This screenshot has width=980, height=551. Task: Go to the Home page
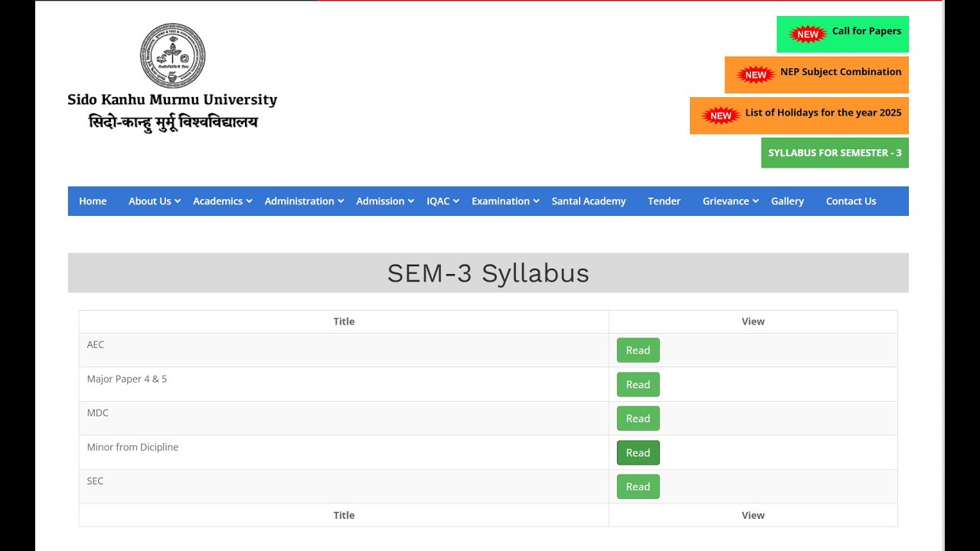[x=93, y=201]
